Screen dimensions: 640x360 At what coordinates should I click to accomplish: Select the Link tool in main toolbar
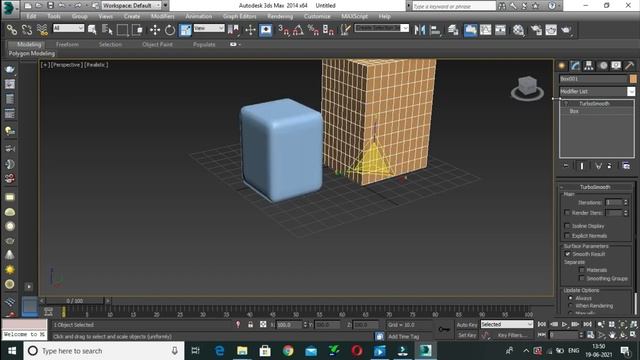(12, 30)
